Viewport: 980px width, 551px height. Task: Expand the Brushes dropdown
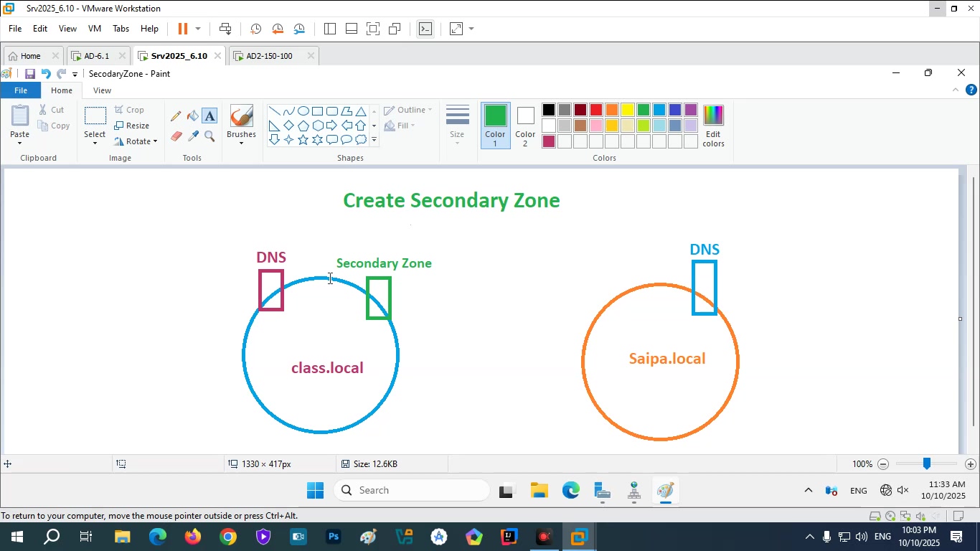pos(241,143)
